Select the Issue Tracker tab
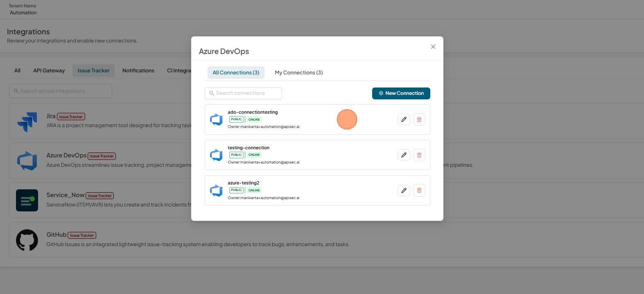Image resolution: width=644 pixels, height=294 pixels. tap(93, 70)
